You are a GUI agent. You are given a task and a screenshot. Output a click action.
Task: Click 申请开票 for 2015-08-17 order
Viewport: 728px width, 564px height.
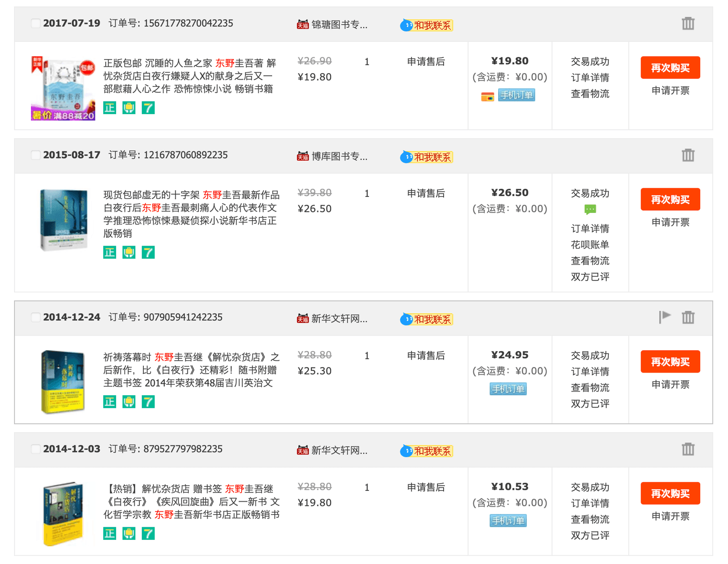670,222
